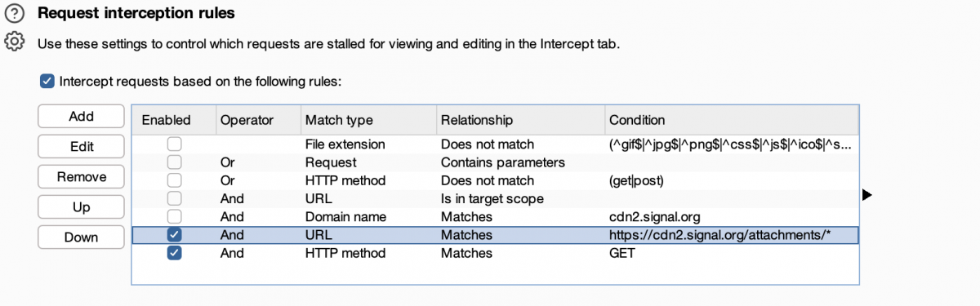980x306 pixels.
Task: Click the black arrow beside rules table
Action: pyautogui.click(x=867, y=195)
